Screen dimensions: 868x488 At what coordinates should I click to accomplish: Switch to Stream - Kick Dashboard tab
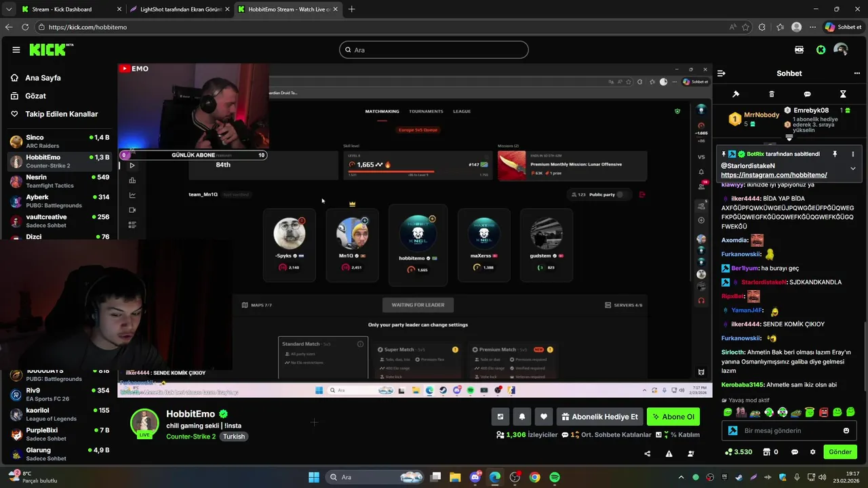[x=71, y=9]
